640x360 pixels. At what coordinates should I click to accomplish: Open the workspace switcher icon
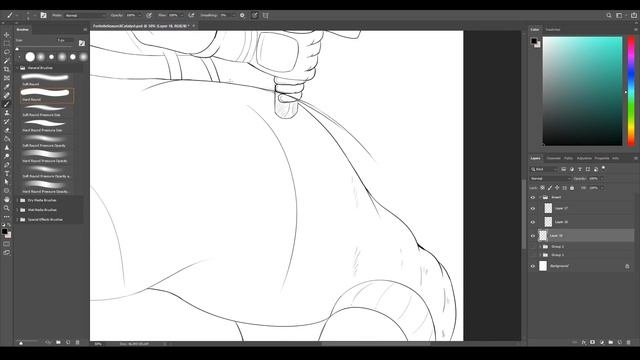click(x=619, y=16)
